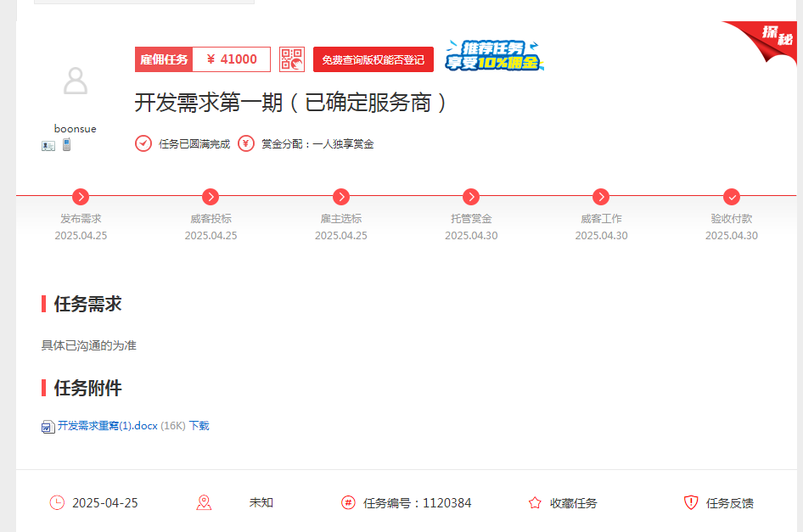Click the shield icon for 任务反馈

click(x=691, y=503)
